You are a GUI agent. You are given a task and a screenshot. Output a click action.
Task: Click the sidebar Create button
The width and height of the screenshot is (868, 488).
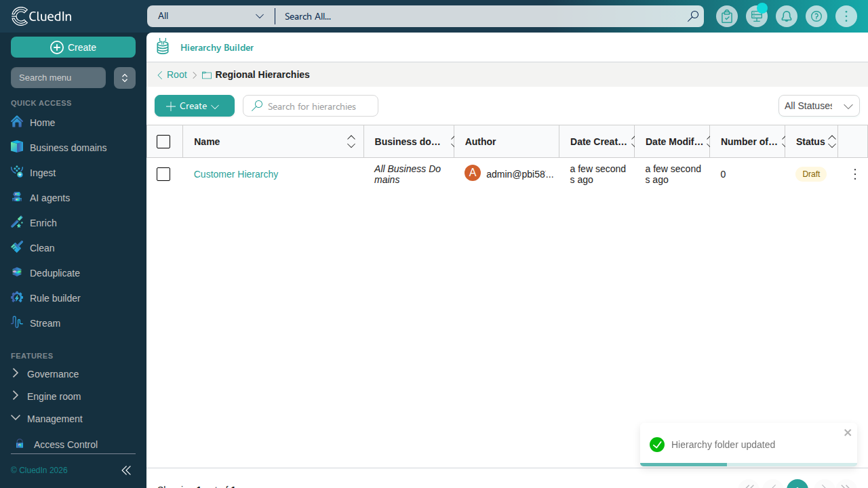[x=73, y=47]
